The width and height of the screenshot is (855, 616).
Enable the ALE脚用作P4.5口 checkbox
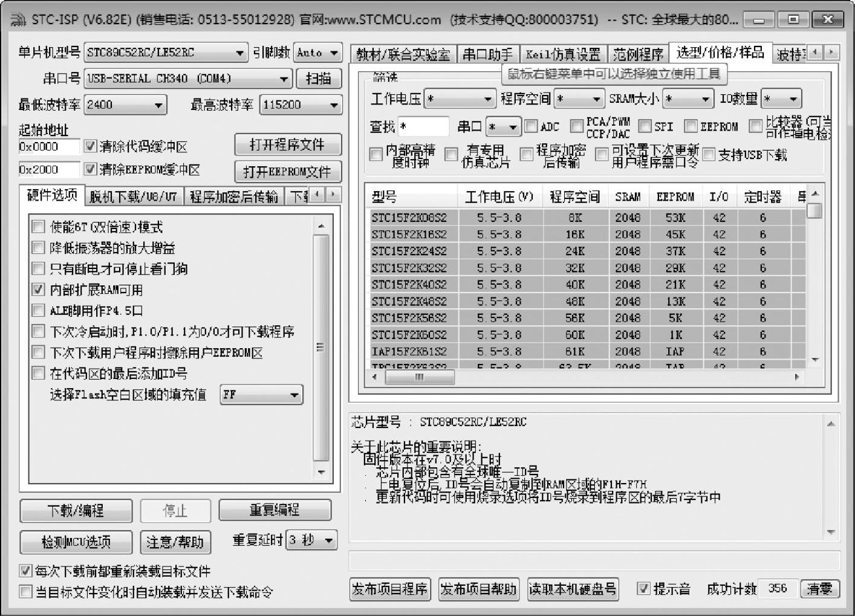(x=38, y=311)
